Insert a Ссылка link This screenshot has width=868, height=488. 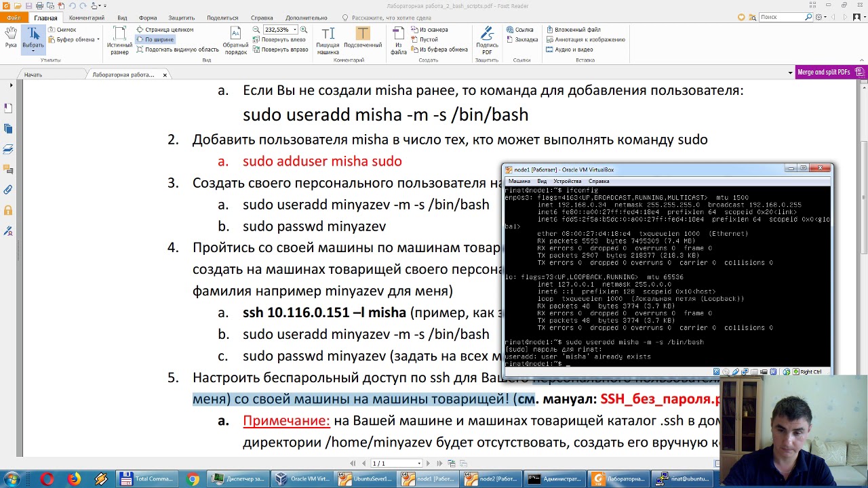click(x=519, y=30)
